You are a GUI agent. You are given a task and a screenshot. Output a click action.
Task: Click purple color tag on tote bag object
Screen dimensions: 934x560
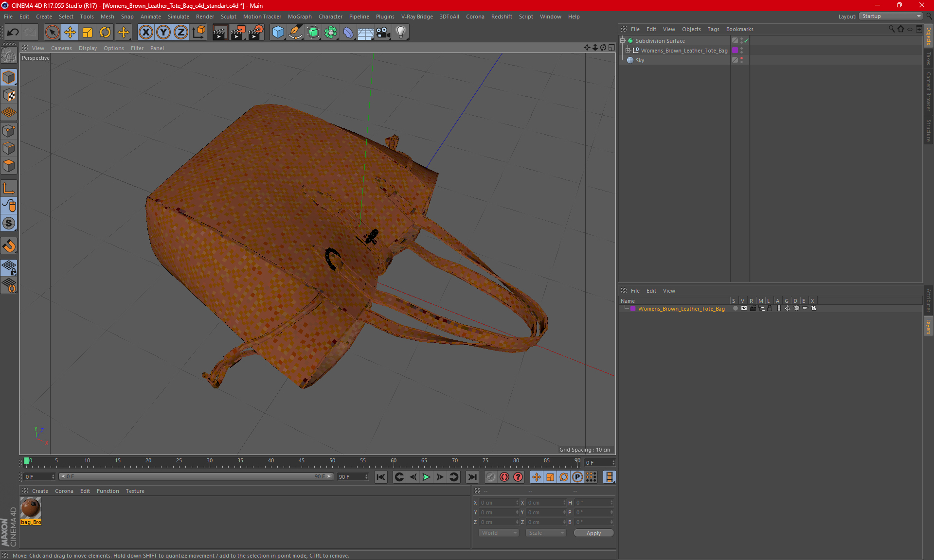735,51
